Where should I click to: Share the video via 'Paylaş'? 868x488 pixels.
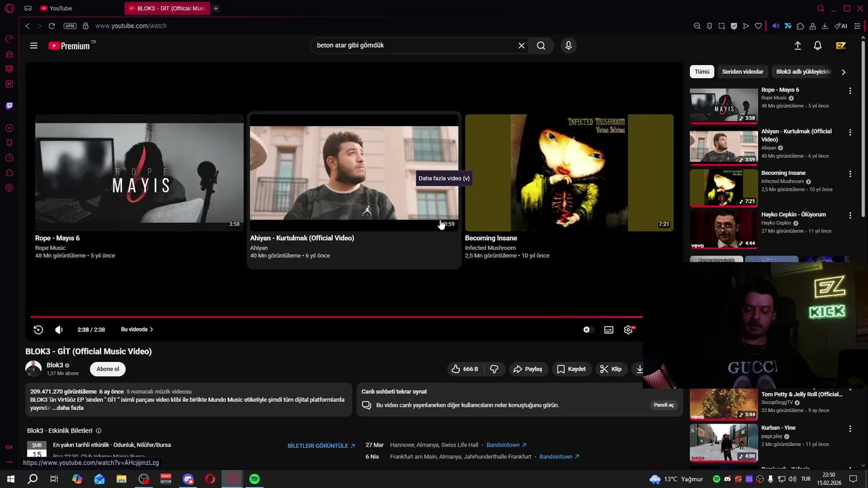click(528, 369)
